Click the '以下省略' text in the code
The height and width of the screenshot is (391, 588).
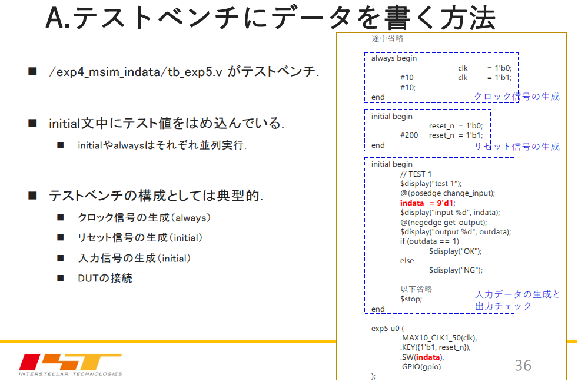point(416,289)
